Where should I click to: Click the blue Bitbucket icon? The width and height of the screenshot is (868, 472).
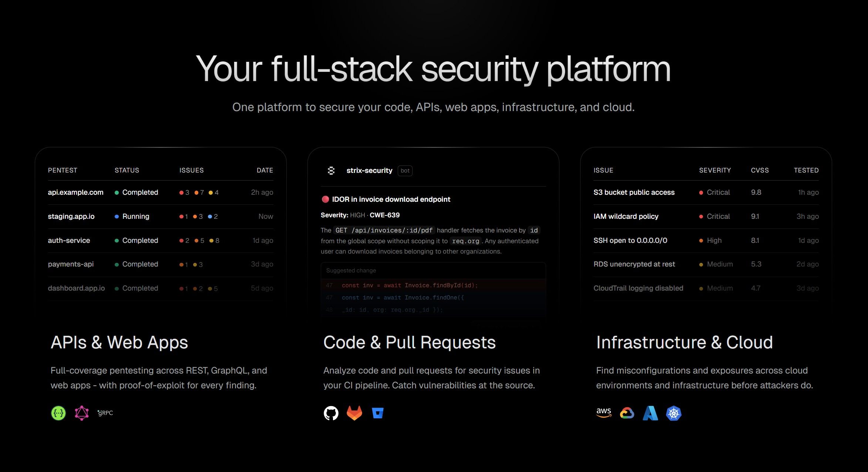point(378,413)
